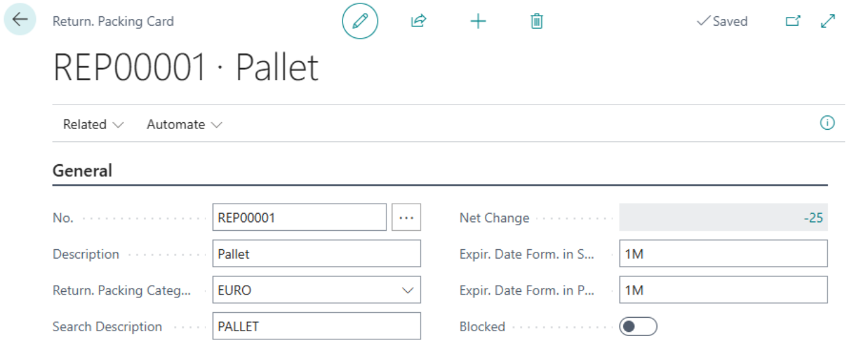
Task: Open the Related menu
Action: pyautogui.click(x=93, y=124)
